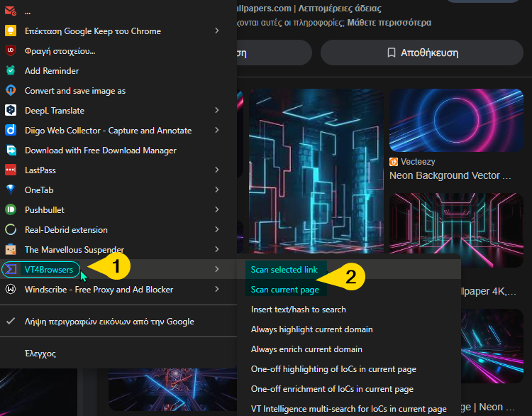
Task: Open the neon circle Vecteezy thumbnail
Action: tap(456, 120)
